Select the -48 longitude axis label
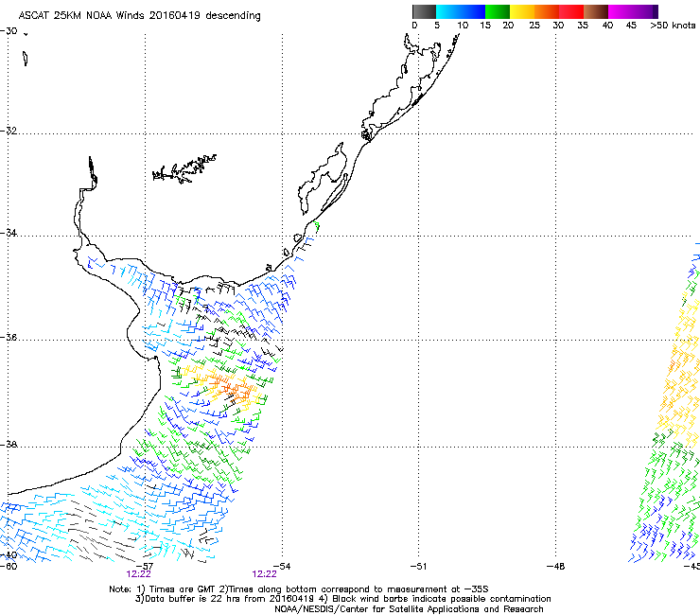This screenshot has width=700, height=615. pos(555,567)
